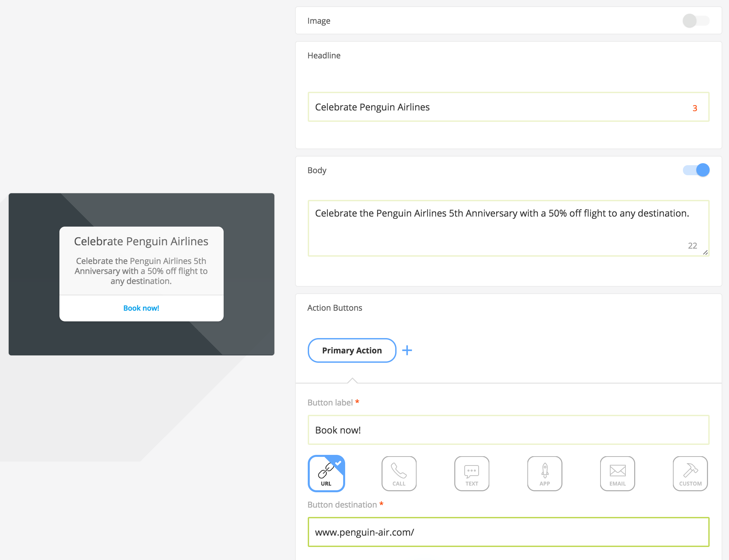Enable the Image toggle switch
Image resolution: width=729 pixels, height=560 pixels.
click(x=696, y=21)
